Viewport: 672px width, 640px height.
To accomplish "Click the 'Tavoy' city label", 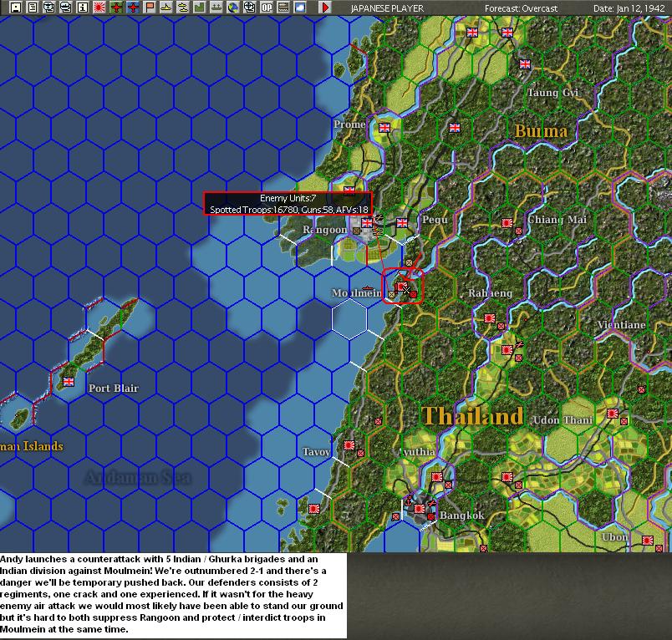I will pos(316,452).
